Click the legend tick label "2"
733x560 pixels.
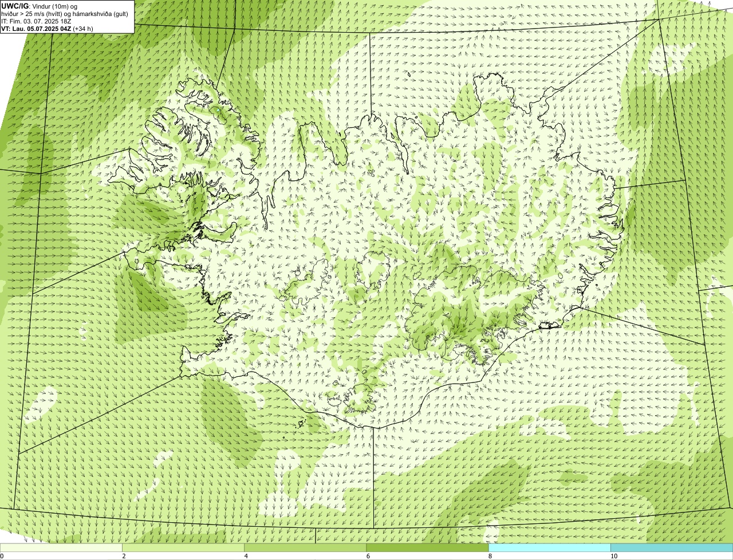124,556
